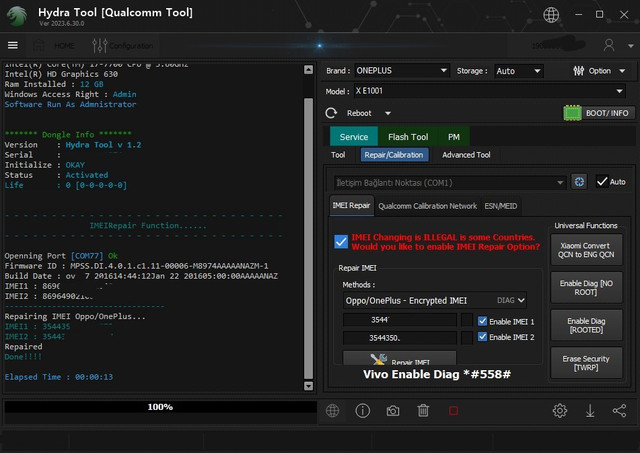Click the Hydra dragon logo icon
The width and height of the screenshot is (640, 453).
click(17, 16)
